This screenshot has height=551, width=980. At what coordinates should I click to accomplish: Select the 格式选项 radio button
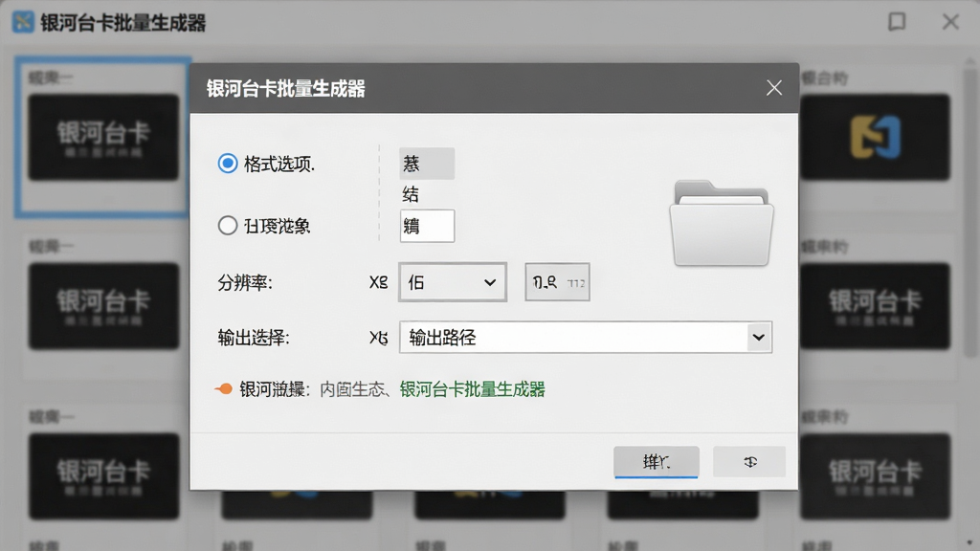click(228, 164)
